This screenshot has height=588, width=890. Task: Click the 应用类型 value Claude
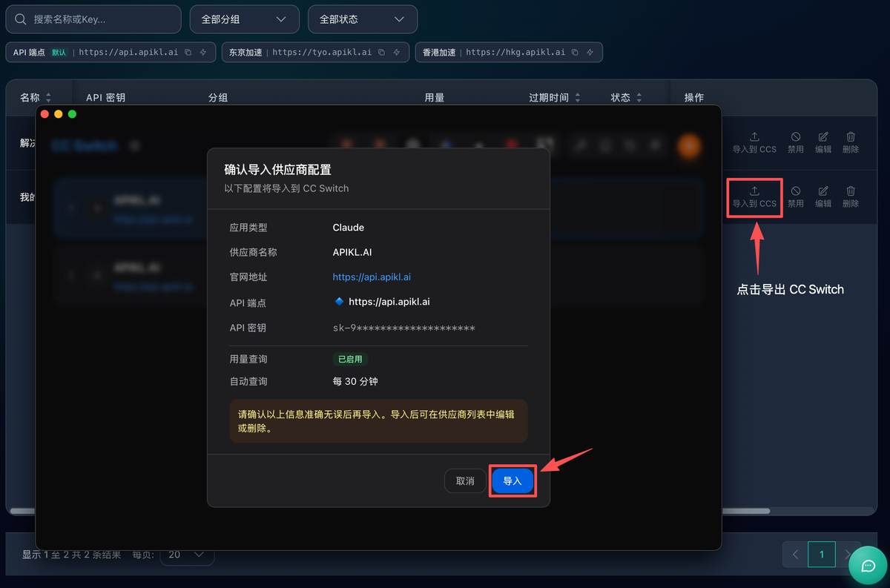(x=349, y=228)
